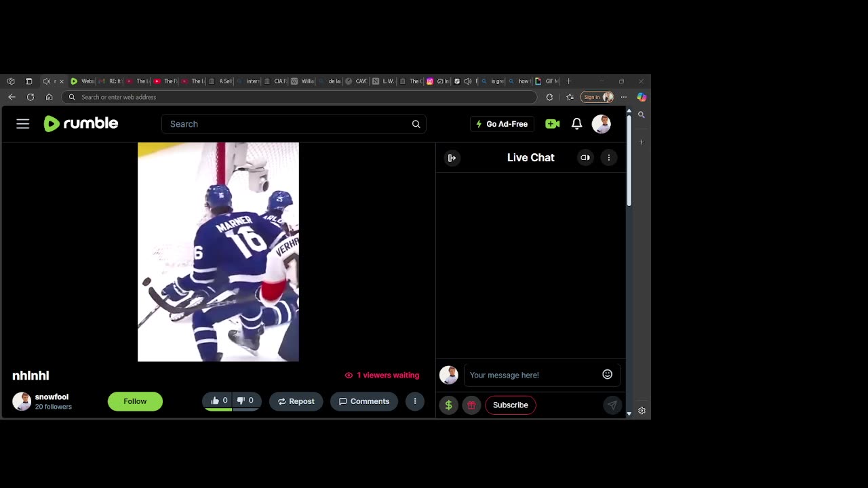Play the hockey video thumbnail
This screenshot has height=488, width=868.
click(218, 251)
